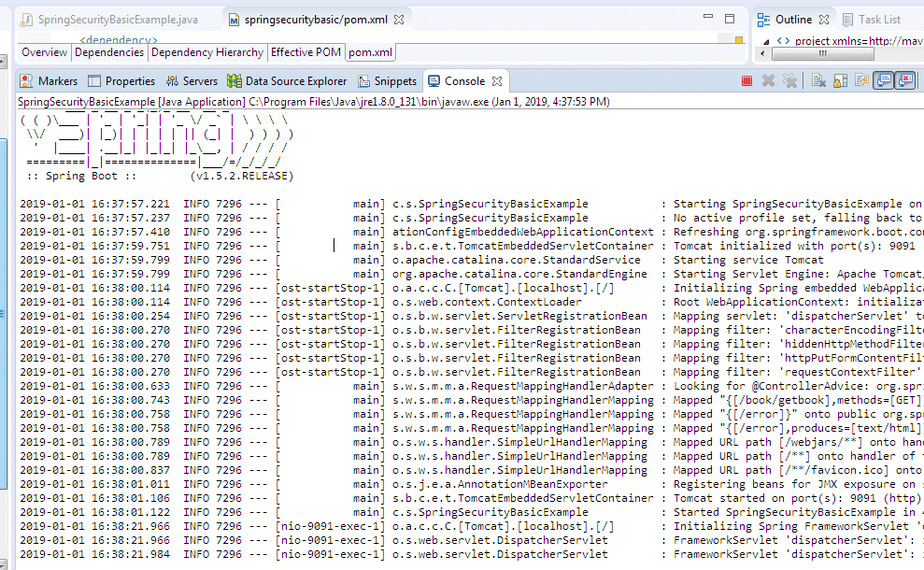Terminate the running application with red stop icon

[x=746, y=81]
